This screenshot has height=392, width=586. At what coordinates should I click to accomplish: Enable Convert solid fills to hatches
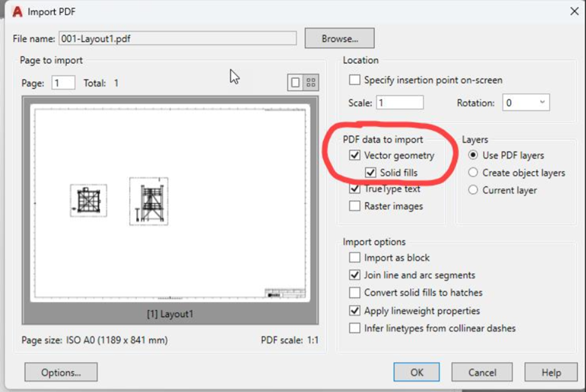(x=355, y=293)
